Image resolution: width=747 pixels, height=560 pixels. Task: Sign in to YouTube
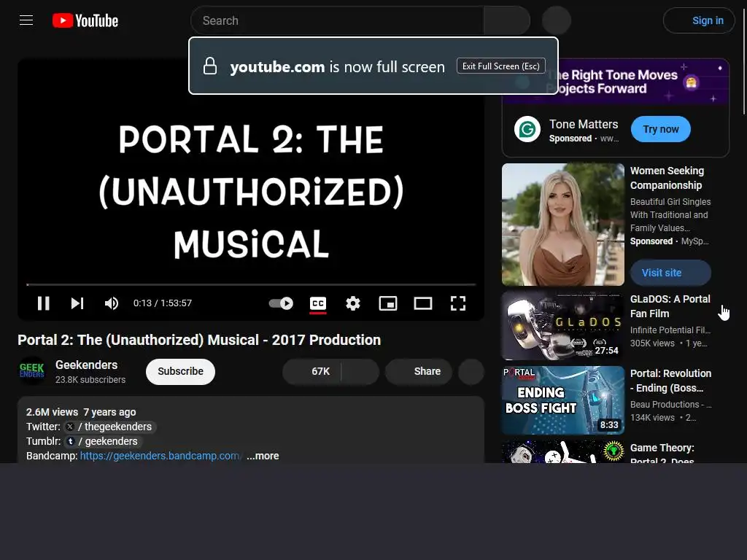(699, 20)
